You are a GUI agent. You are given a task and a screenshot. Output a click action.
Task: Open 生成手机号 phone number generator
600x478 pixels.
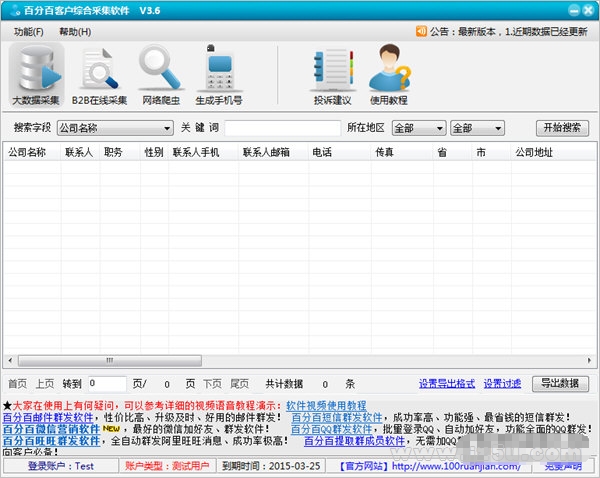coord(219,75)
